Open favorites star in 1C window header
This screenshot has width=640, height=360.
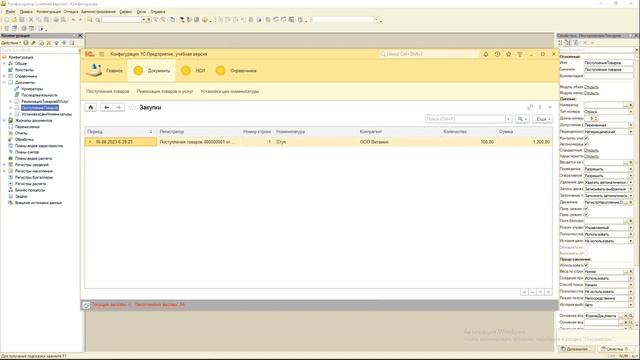(509, 54)
